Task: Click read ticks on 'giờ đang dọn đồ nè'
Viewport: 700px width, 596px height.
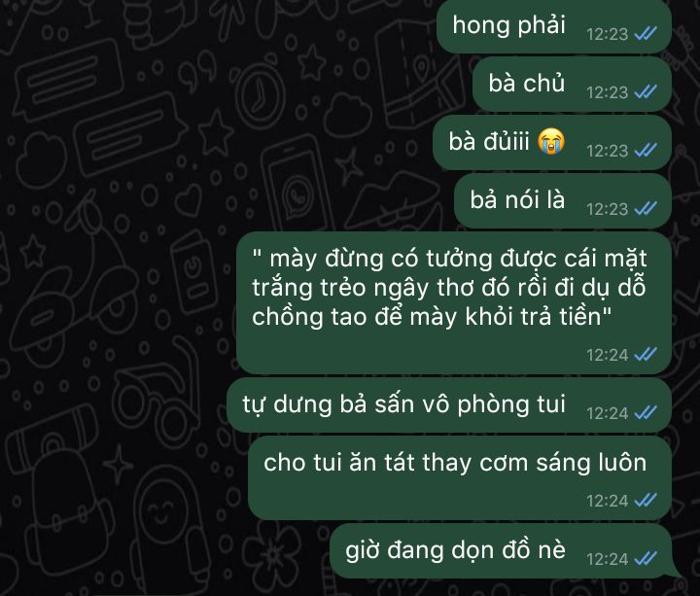Action: pyautogui.click(x=646, y=558)
